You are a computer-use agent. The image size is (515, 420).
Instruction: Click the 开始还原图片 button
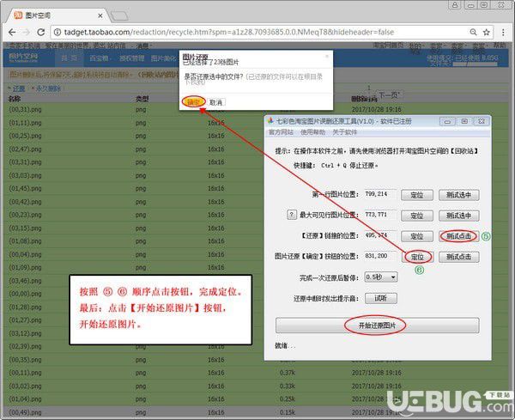click(x=377, y=326)
